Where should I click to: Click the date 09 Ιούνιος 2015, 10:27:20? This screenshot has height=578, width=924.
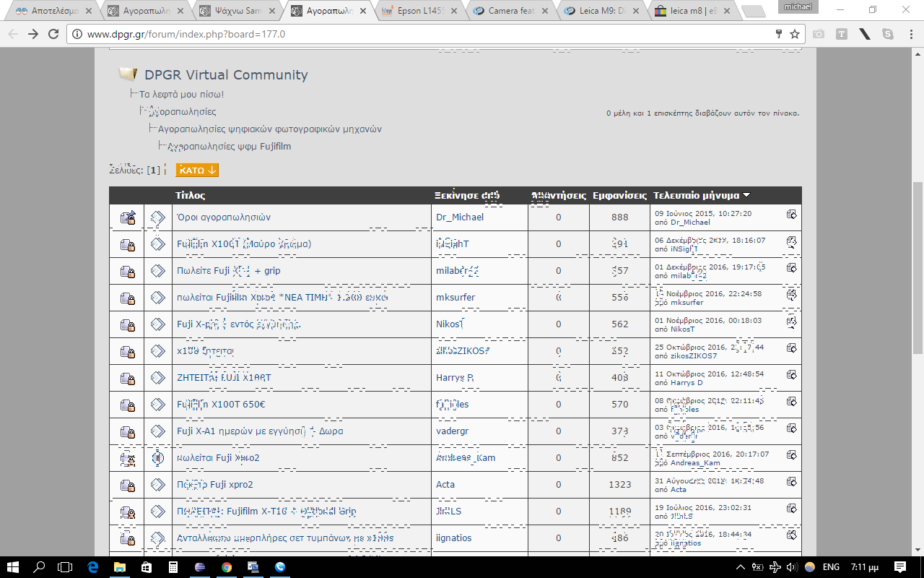703,214
